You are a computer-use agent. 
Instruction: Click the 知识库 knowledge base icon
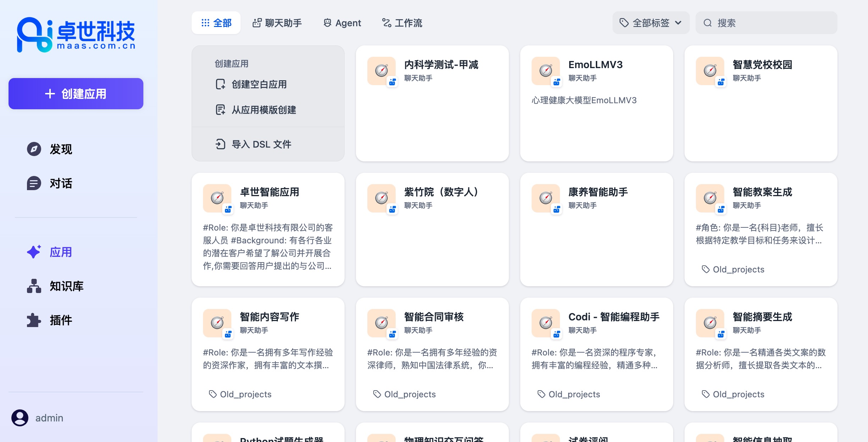click(34, 286)
